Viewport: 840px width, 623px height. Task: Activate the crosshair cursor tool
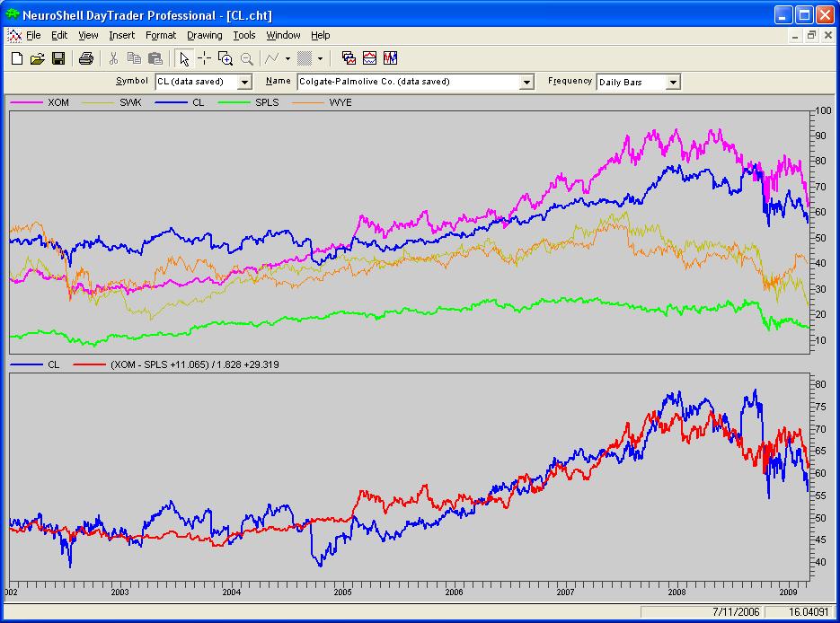204,58
